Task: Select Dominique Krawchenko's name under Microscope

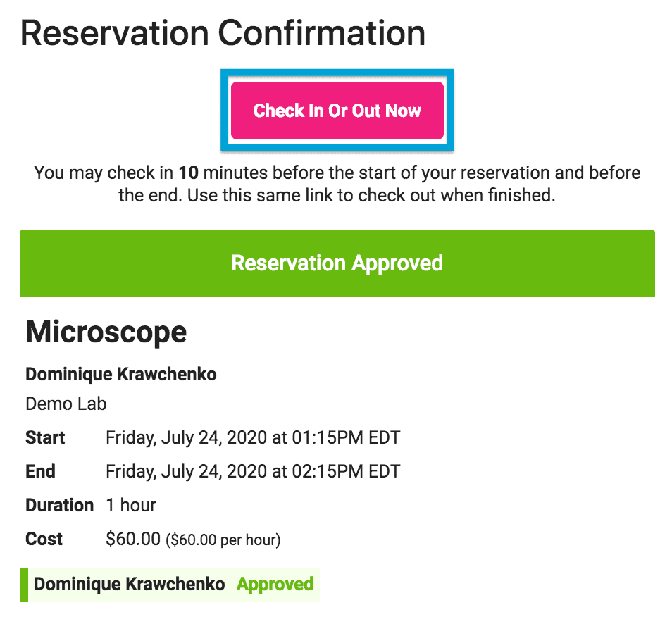Action: (x=120, y=373)
